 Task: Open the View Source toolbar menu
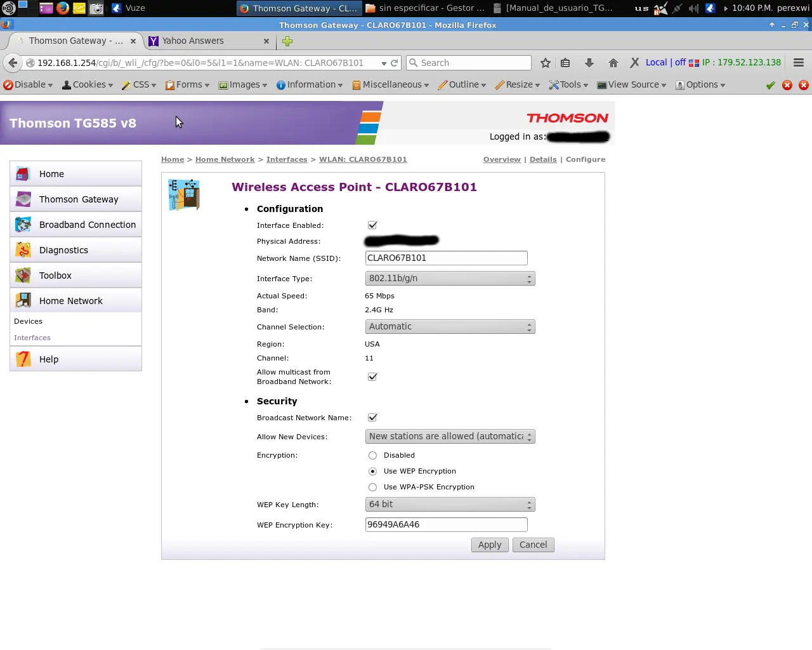631,85
